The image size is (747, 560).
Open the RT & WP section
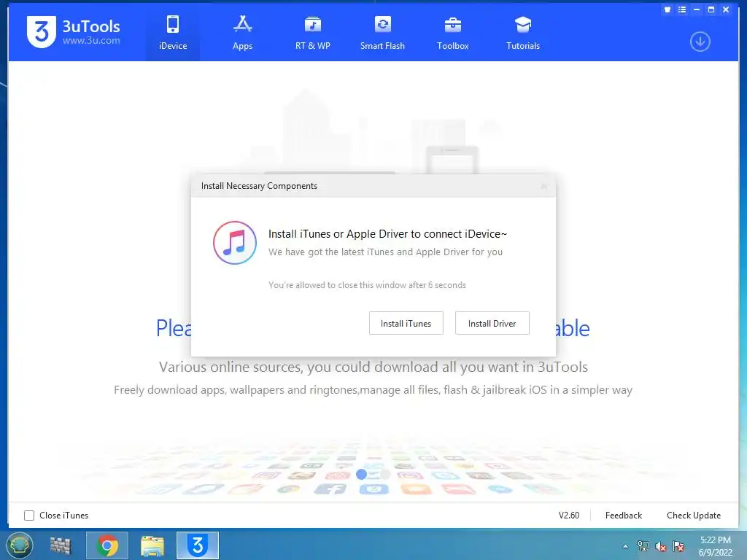pos(312,32)
